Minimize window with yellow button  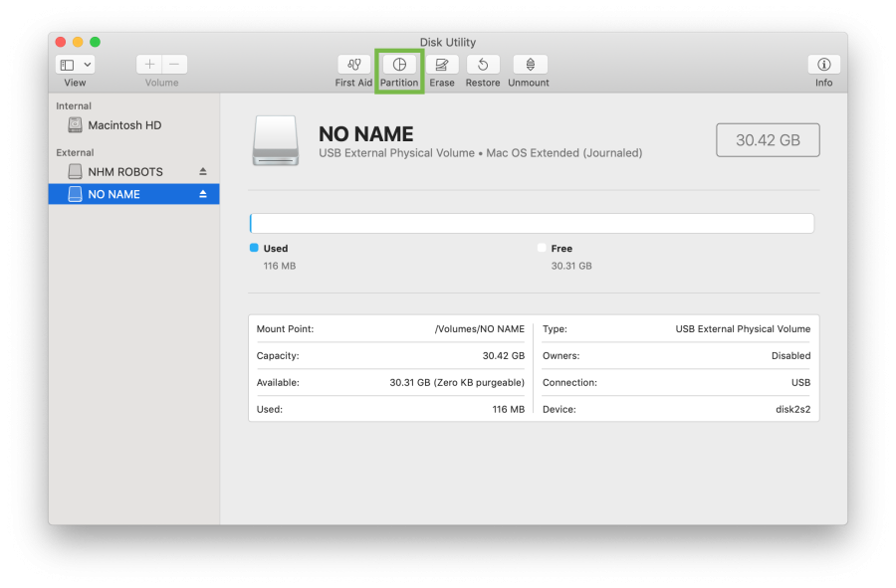tap(78, 42)
